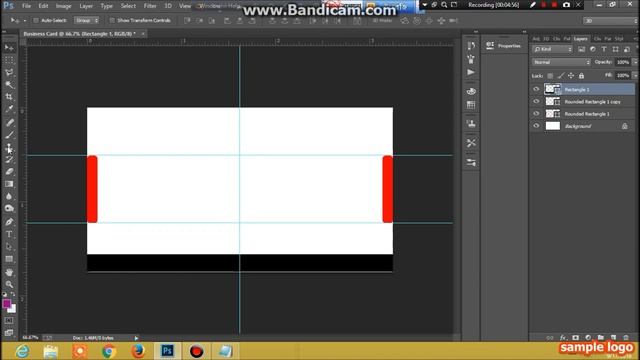Viewport: 640px width, 360px height.
Task: Open the File menu
Action: pyautogui.click(x=27, y=6)
